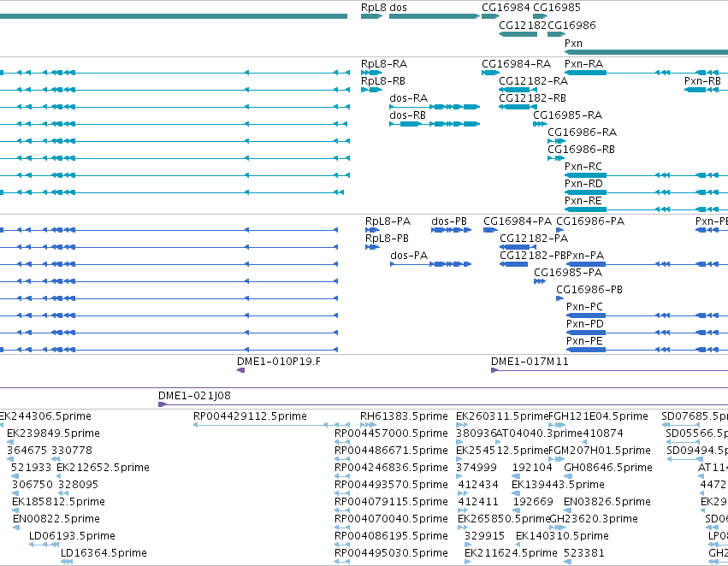728x566 pixels.
Task: Select the EK140310.5prime EST label
Action: click(562, 537)
